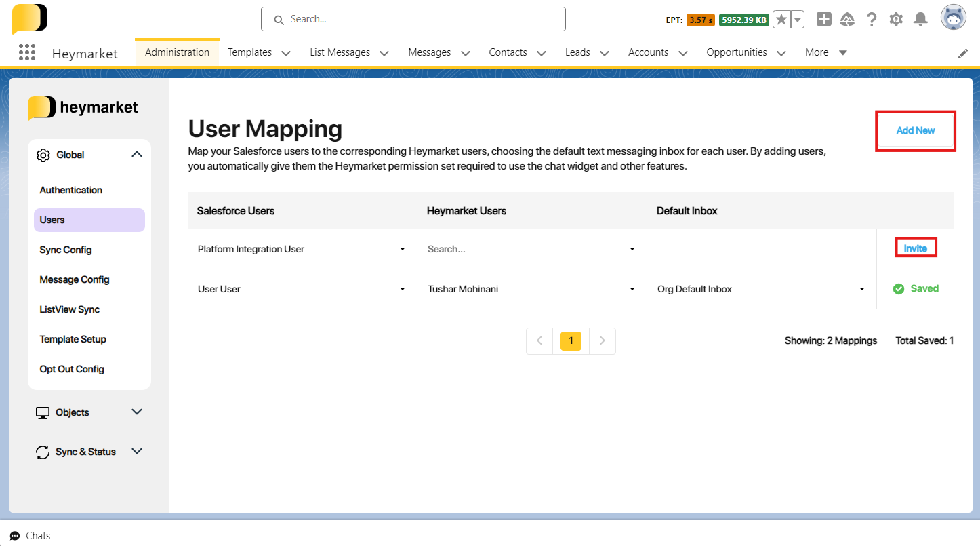
Task: Expand the Objects section chevron
Action: pos(137,412)
